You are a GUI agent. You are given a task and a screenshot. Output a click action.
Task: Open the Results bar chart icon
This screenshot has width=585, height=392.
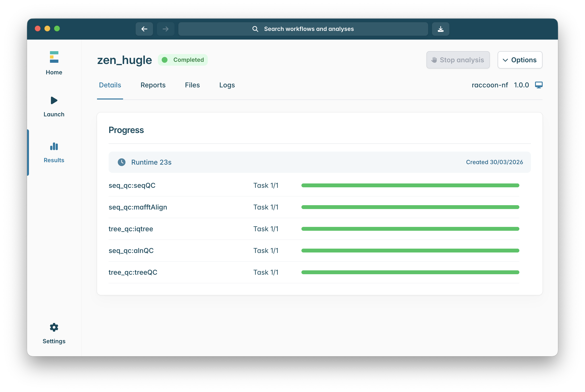coord(54,147)
